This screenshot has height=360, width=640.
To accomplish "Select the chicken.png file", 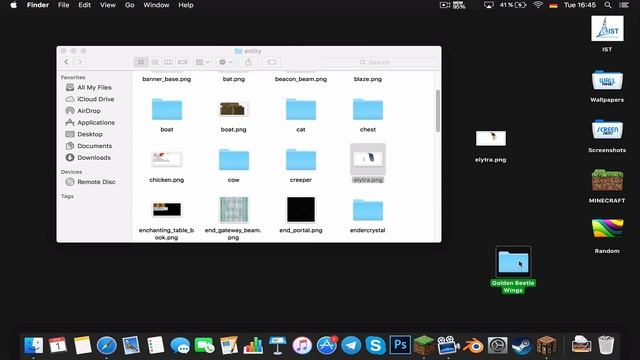I will pyautogui.click(x=167, y=159).
